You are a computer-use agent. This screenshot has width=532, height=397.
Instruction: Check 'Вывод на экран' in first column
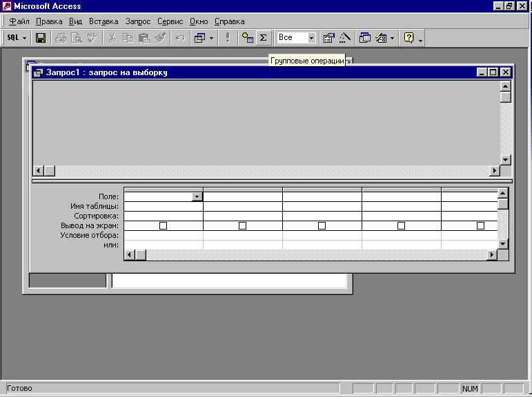click(x=164, y=225)
